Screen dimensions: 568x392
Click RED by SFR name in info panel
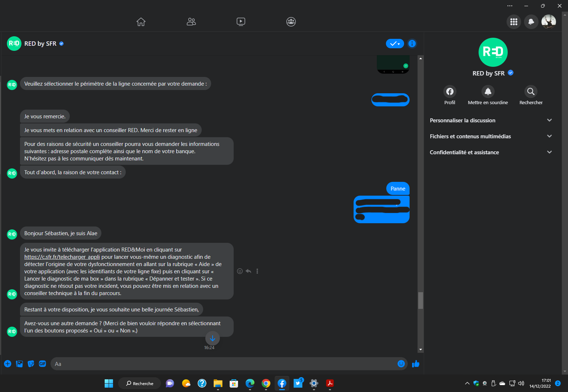coord(488,73)
